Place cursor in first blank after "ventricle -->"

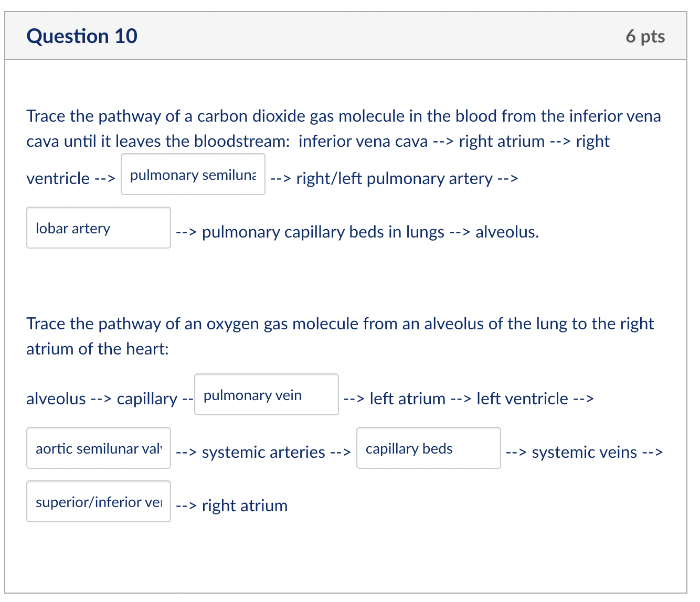click(x=193, y=175)
